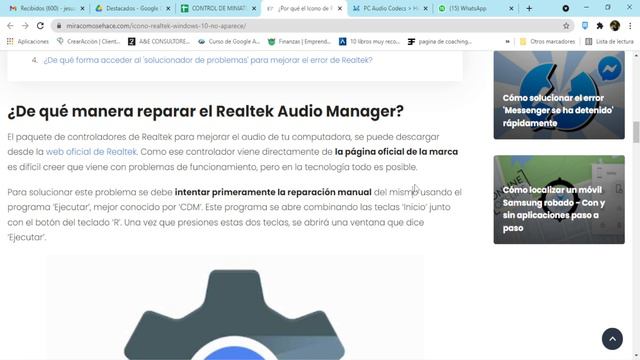
Task: Open the CrearAcción bookmark
Action: pos(89,41)
